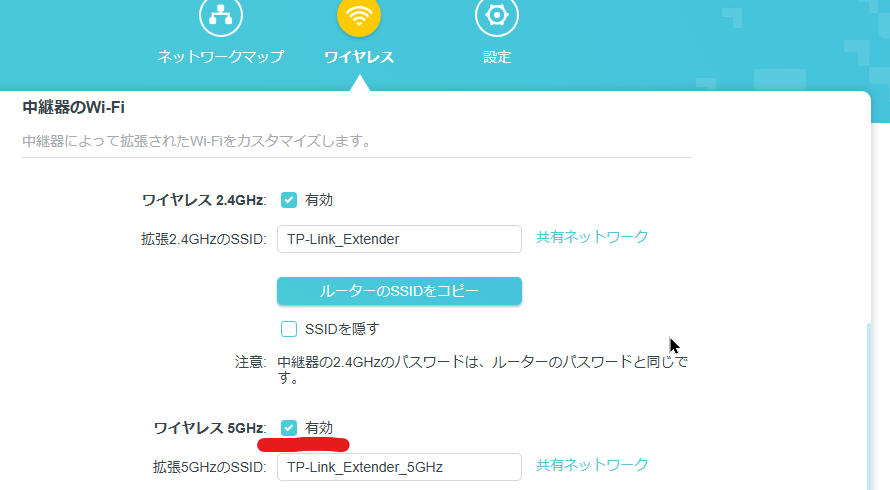
Task: Click the ワイヤレス 5GHz label
Action: (209, 428)
